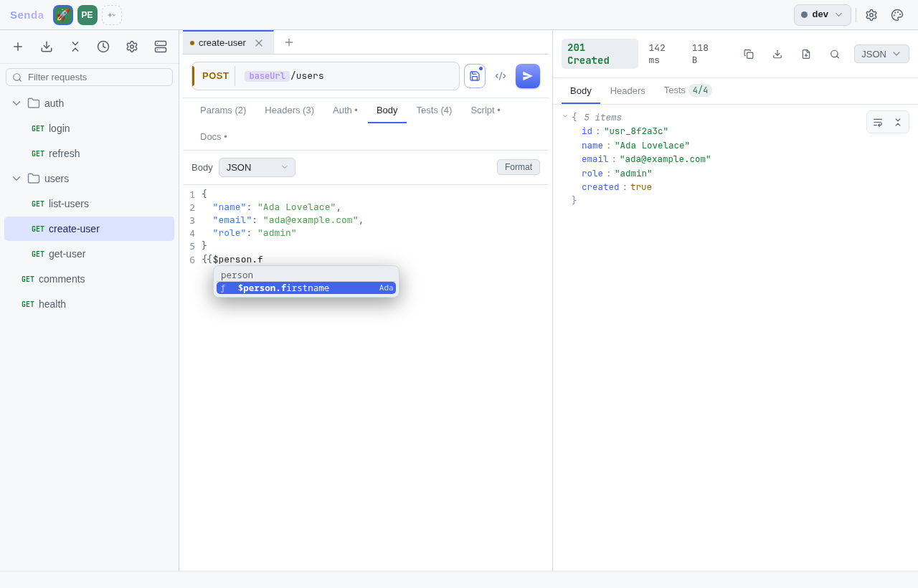Open the refresh request
The height and width of the screenshot is (588, 918).
[89, 153]
